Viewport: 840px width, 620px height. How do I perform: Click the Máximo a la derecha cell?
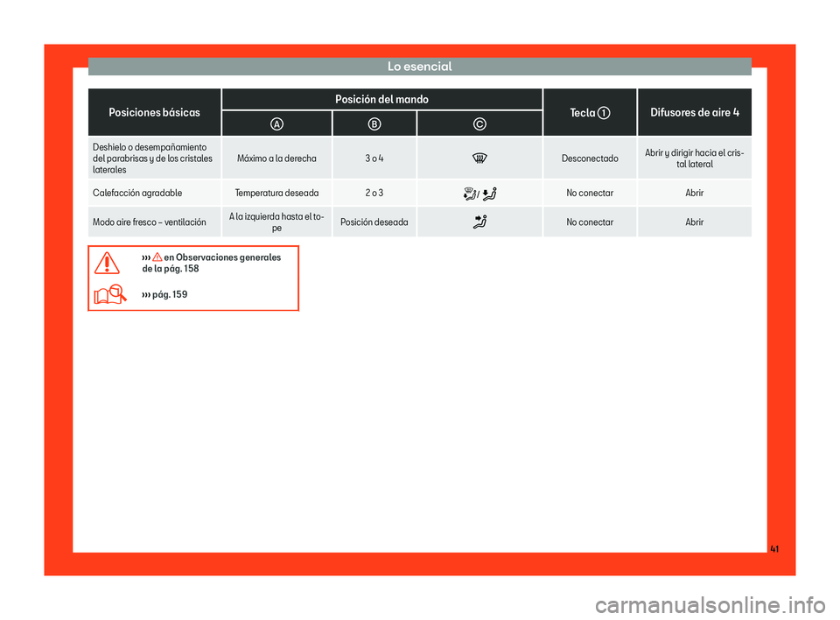(277, 159)
